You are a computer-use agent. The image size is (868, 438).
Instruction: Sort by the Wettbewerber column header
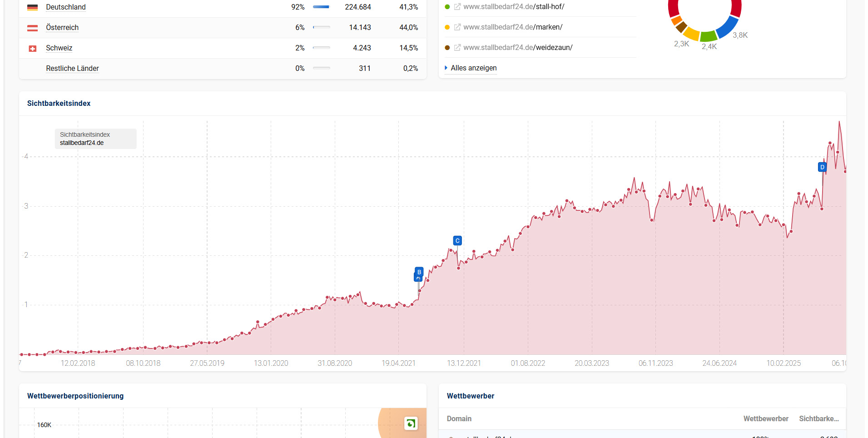766,419
